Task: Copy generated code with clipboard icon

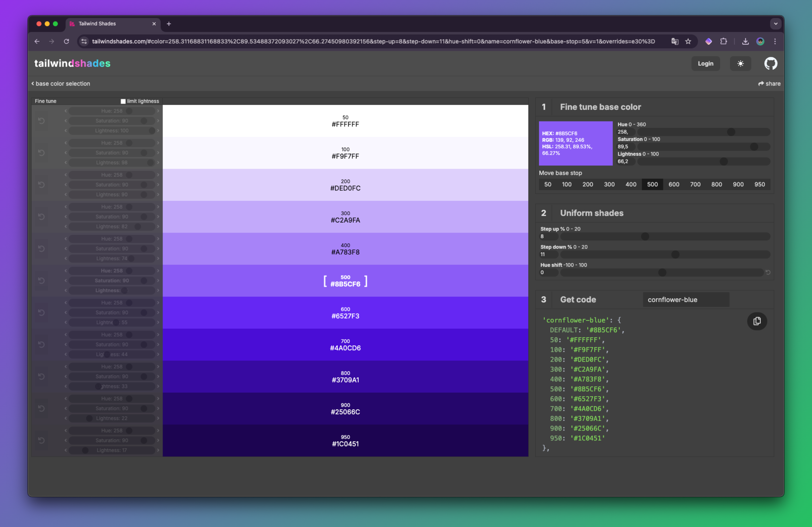Action: click(x=757, y=321)
